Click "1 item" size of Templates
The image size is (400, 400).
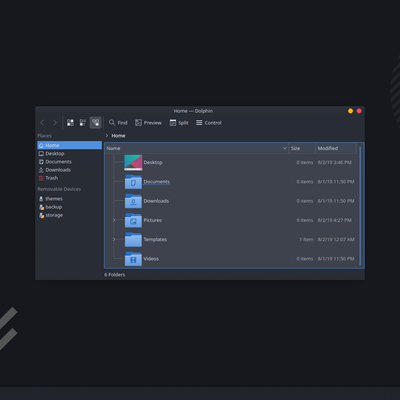click(306, 240)
